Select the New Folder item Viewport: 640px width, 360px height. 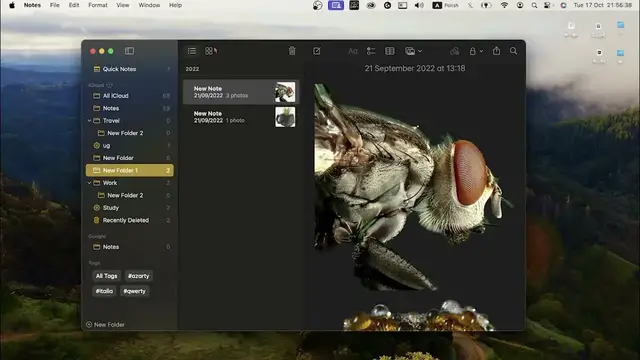click(130, 158)
